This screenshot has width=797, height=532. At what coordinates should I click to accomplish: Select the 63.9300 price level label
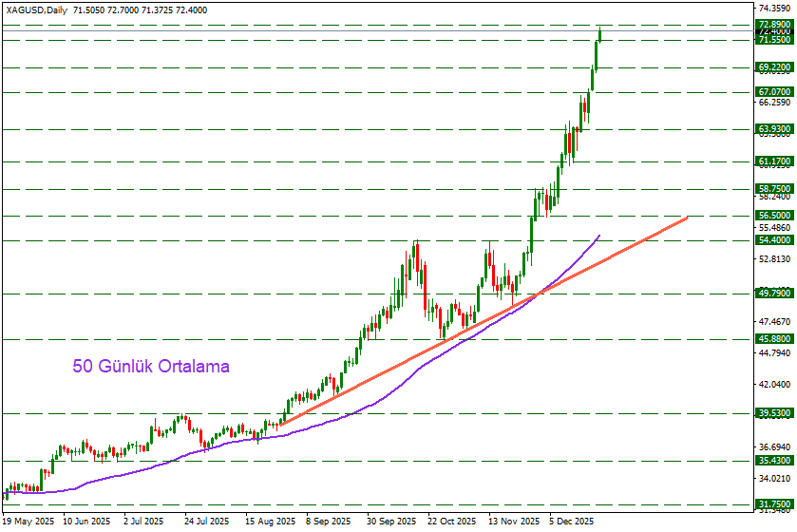pyautogui.click(x=774, y=128)
